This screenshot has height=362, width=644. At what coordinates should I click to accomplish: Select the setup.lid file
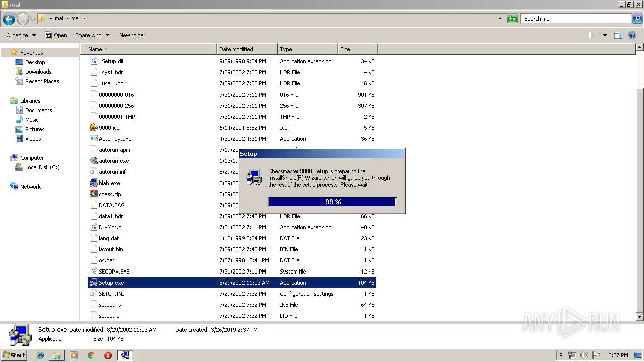pos(109,316)
